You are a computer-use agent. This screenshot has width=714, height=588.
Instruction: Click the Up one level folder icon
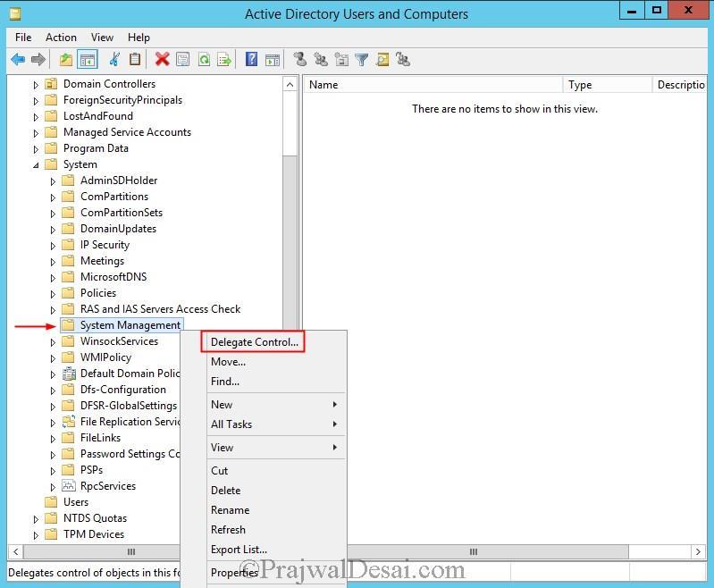[66, 59]
